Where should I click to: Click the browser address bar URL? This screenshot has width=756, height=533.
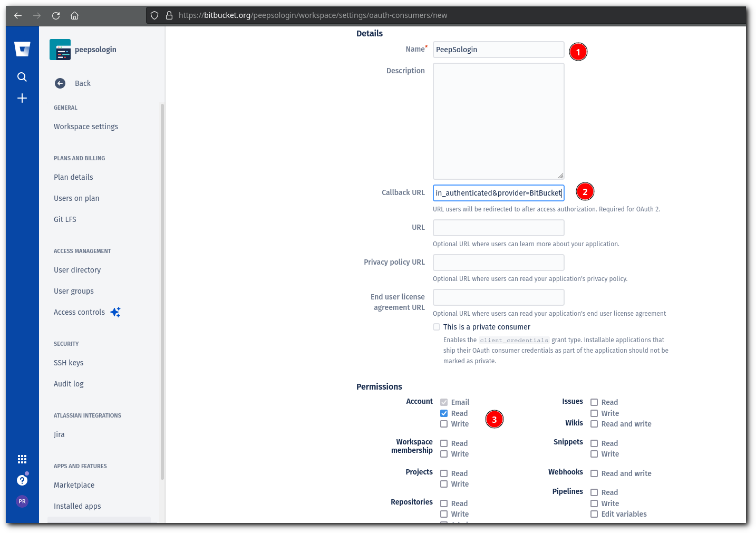[x=313, y=15]
